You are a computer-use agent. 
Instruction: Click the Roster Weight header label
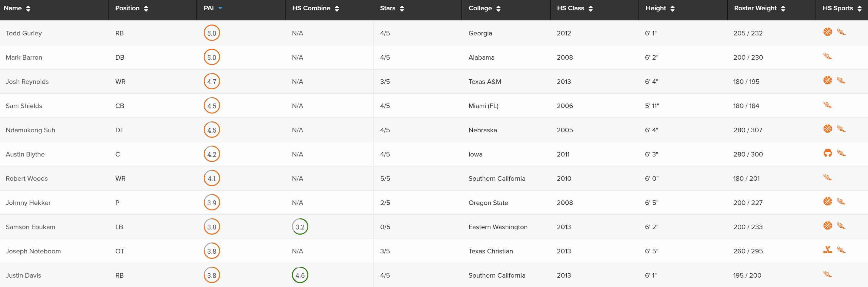point(755,8)
